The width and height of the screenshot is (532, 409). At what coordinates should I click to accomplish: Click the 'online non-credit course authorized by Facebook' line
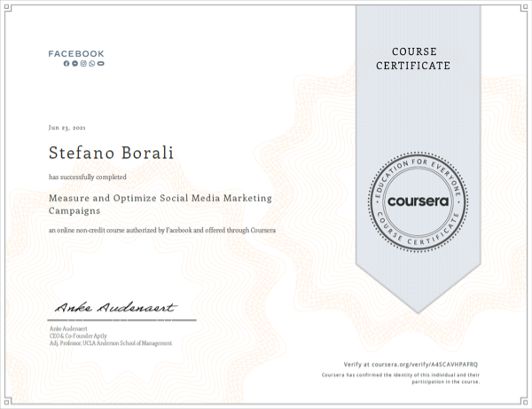[x=162, y=230]
